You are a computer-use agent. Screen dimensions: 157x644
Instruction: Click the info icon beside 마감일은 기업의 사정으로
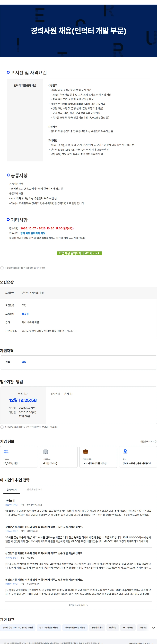2,427
